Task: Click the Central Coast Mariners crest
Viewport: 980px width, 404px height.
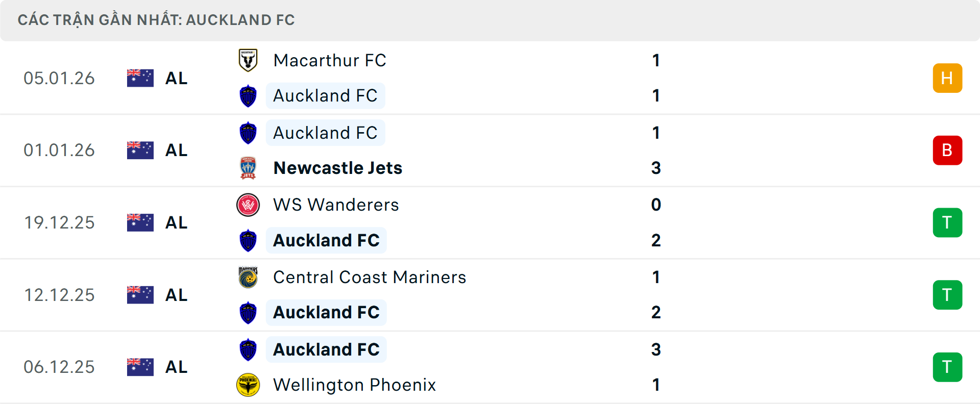Action: pyautogui.click(x=248, y=277)
